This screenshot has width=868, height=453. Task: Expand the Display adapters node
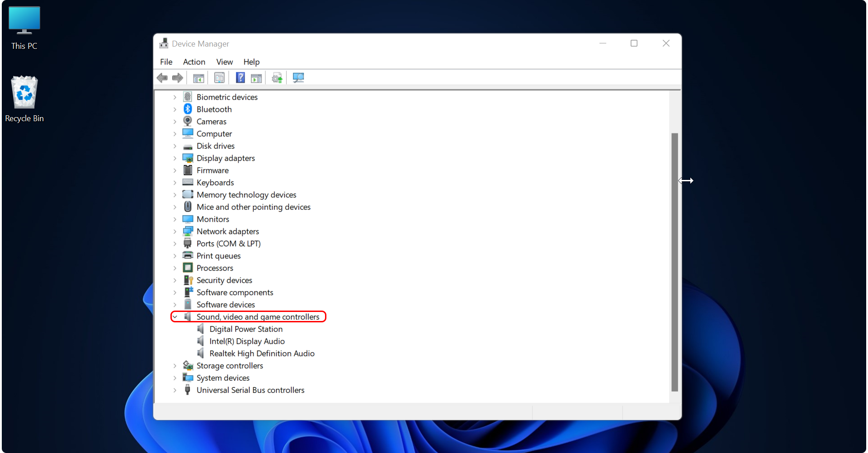pyautogui.click(x=175, y=158)
